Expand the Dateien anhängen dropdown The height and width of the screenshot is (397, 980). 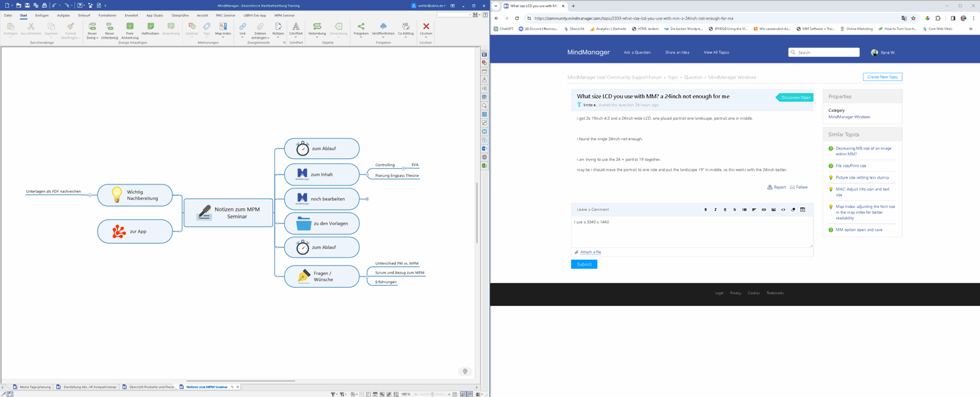coord(260,38)
